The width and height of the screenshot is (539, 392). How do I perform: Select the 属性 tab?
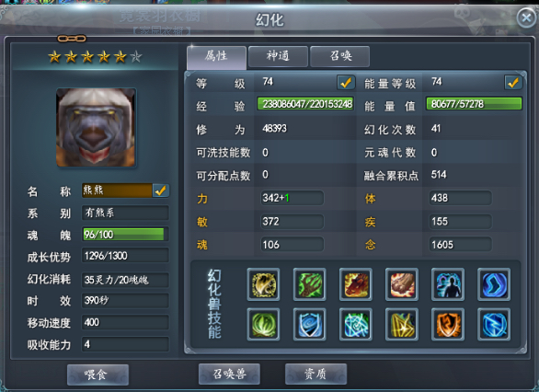point(216,57)
